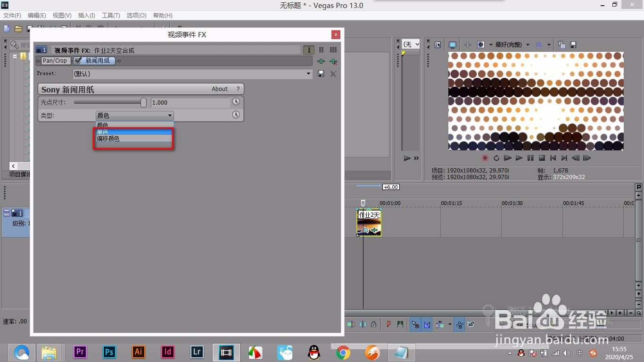Open 文件(F) menu

click(x=12, y=16)
